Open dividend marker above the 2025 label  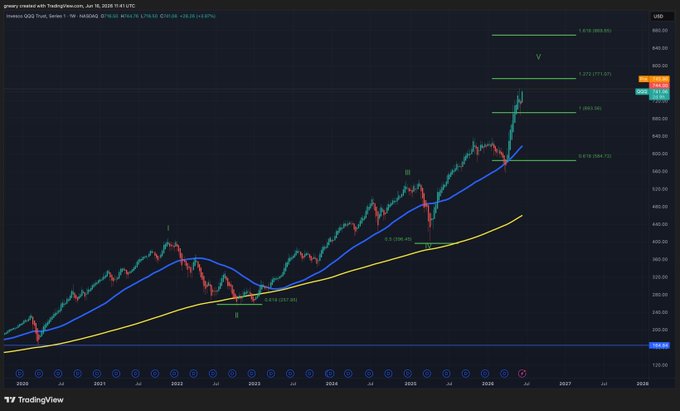pos(408,373)
